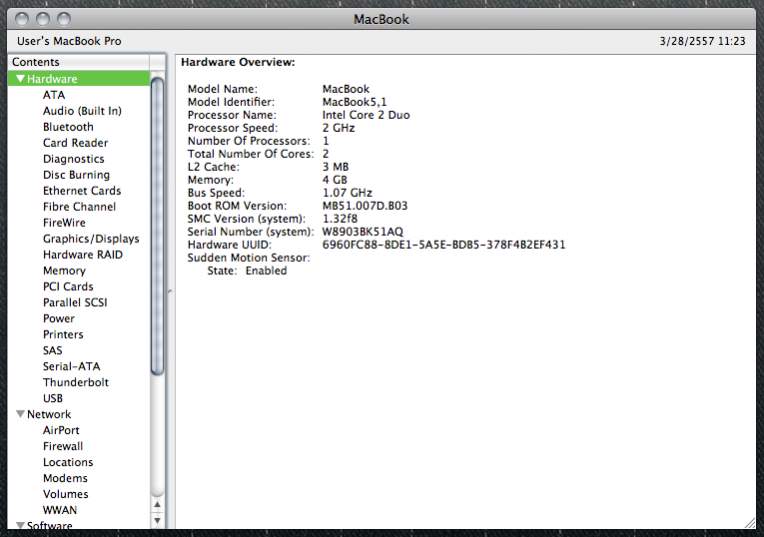Click the sidebar scroll down arrow
Screen dimensions: 764x537
point(157,521)
